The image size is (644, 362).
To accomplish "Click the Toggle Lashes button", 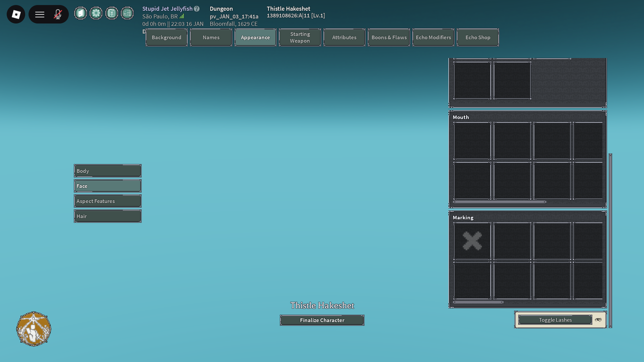I will pyautogui.click(x=555, y=320).
